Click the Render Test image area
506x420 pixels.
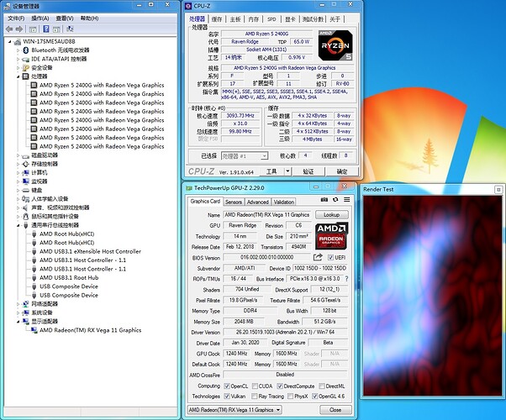(x=432, y=295)
